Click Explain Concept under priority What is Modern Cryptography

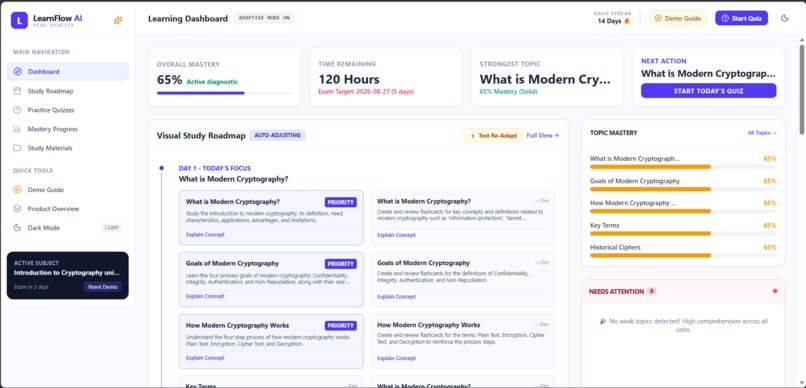coord(205,235)
